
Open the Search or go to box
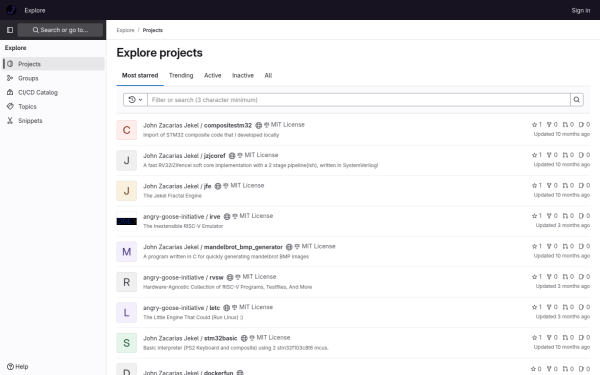point(60,30)
